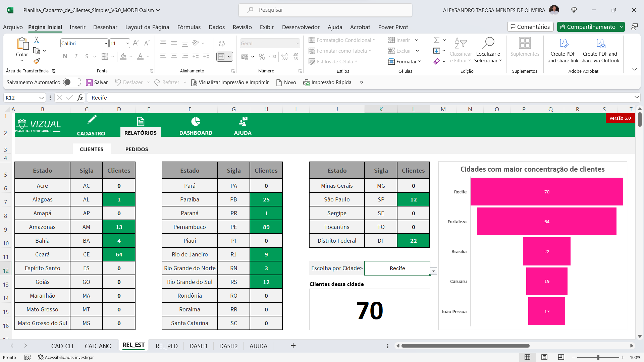The height and width of the screenshot is (362, 644).
Task: Open the Escolha por Cidade dropdown arrow
Action: 433,271
